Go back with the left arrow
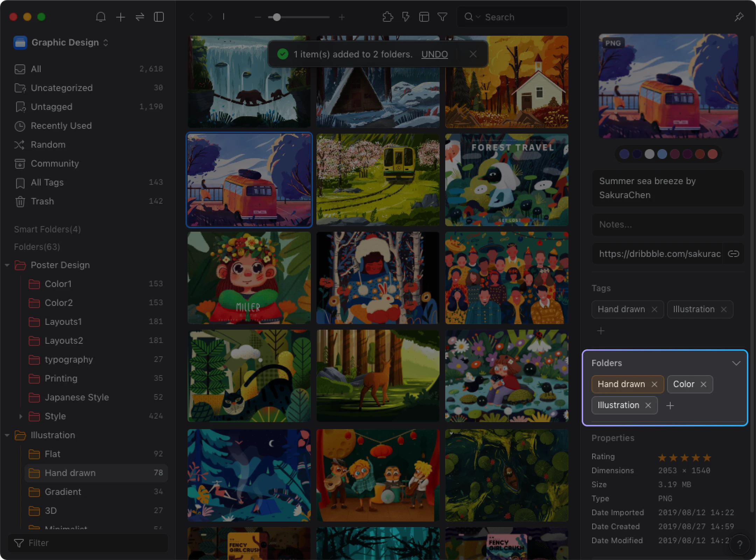Screen dimensions: 756x560 (192, 17)
